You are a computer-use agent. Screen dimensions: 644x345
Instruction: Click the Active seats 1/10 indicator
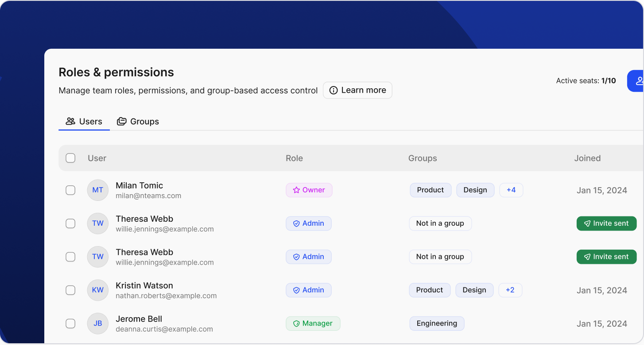(586, 81)
